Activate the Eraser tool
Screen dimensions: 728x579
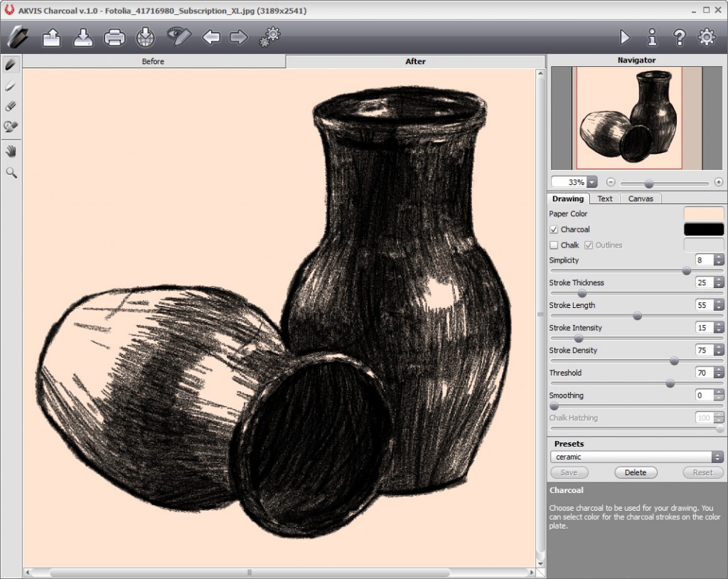10,106
